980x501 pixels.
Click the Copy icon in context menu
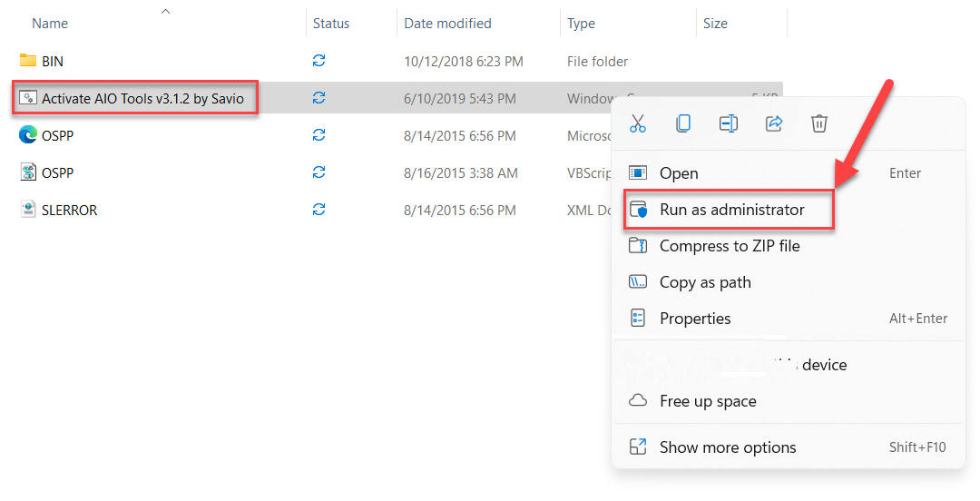click(x=683, y=123)
